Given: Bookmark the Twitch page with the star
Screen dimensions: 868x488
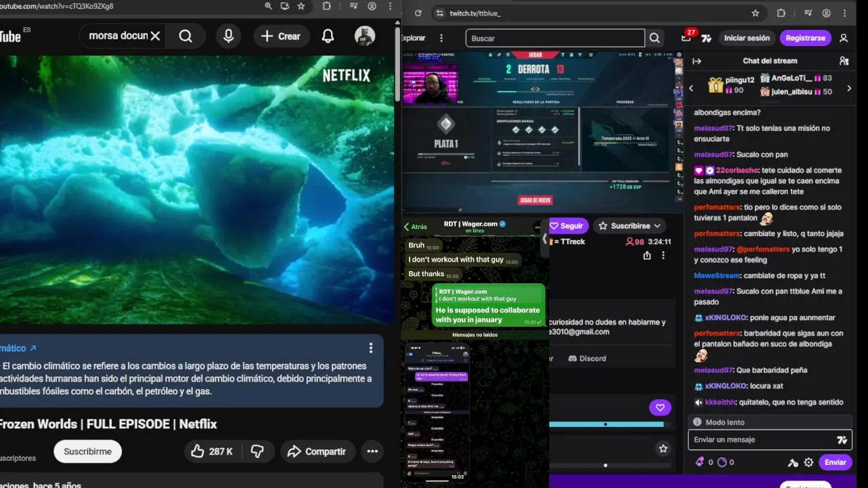Looking at the screenshot, I should tap(755, 13).
